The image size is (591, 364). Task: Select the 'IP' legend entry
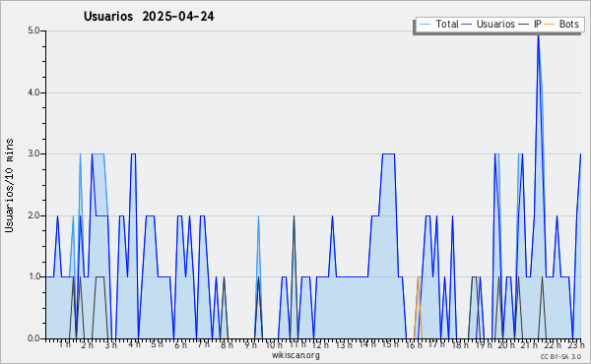pyautogui.click(x=538, y=25)
